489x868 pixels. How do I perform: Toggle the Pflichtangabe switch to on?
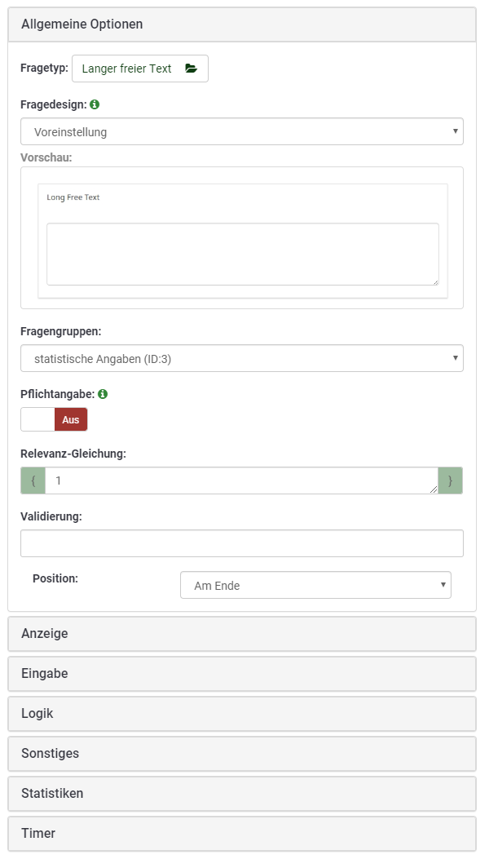click(38, 419)
